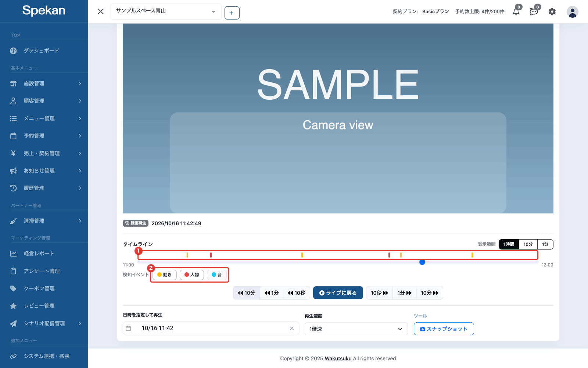This screenshot has width=588, height=368.
Task: Click the スナップショット button
Action: [444, 329]
